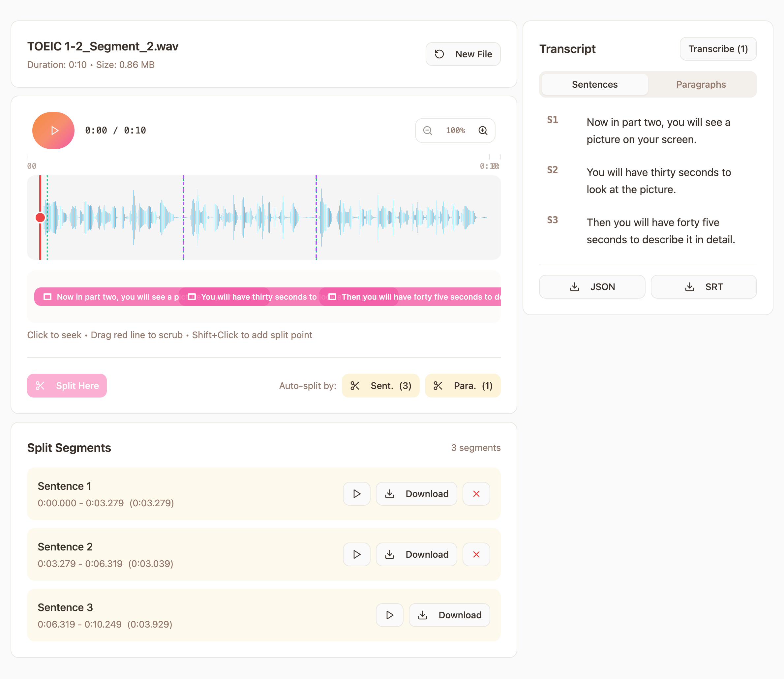
Task: Switch to the Sentences tab
Action: (594, 84)
